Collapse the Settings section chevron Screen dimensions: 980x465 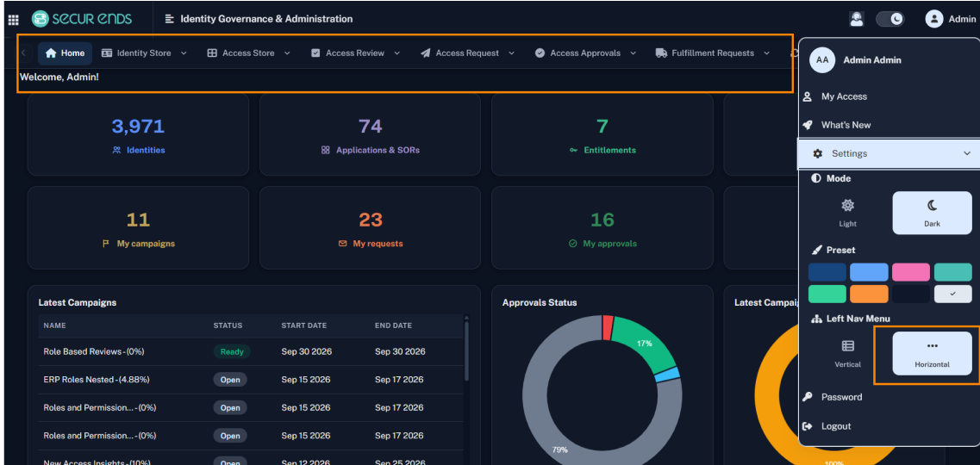coord(967,153)
